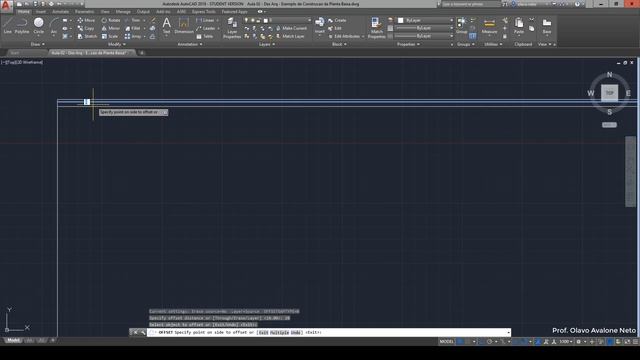Expand the Draw panel
The image size is (640, 360).
[x=38, y=44]
